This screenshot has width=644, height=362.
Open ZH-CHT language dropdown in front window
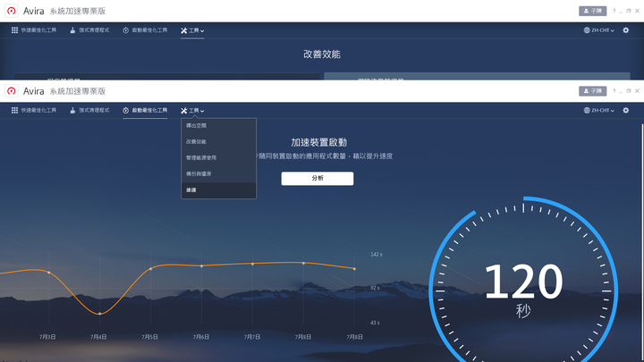click(x=598, y=111)
